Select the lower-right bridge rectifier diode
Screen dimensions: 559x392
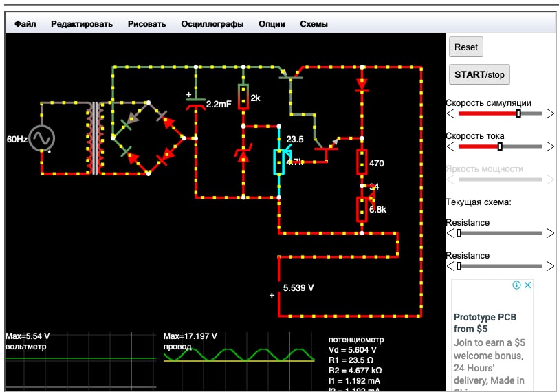coord(166,156)
